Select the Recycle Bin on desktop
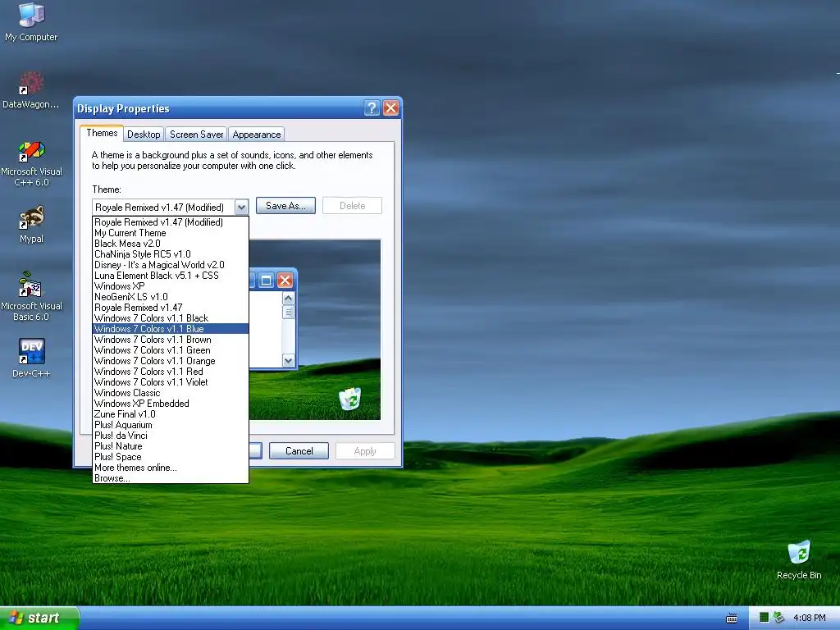The image size is (840, 630). [799, 559]
